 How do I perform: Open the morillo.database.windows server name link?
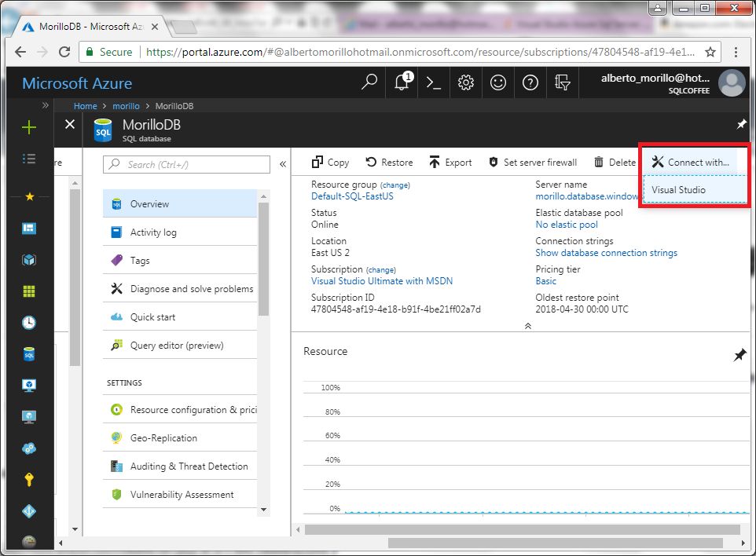click(587, 196)
